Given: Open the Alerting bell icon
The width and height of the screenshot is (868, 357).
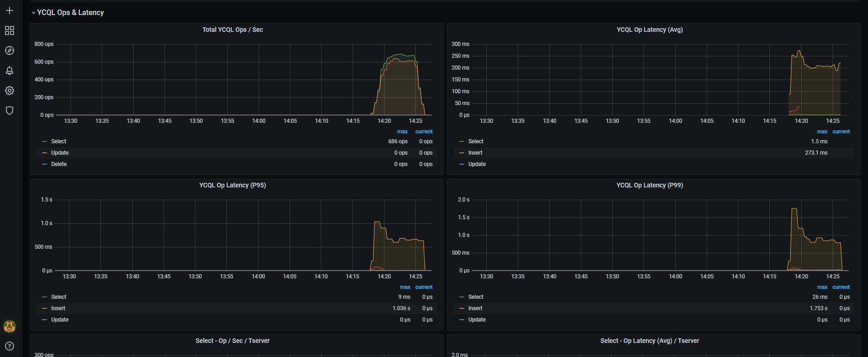Looking at the screenshot, I should 10,70.
